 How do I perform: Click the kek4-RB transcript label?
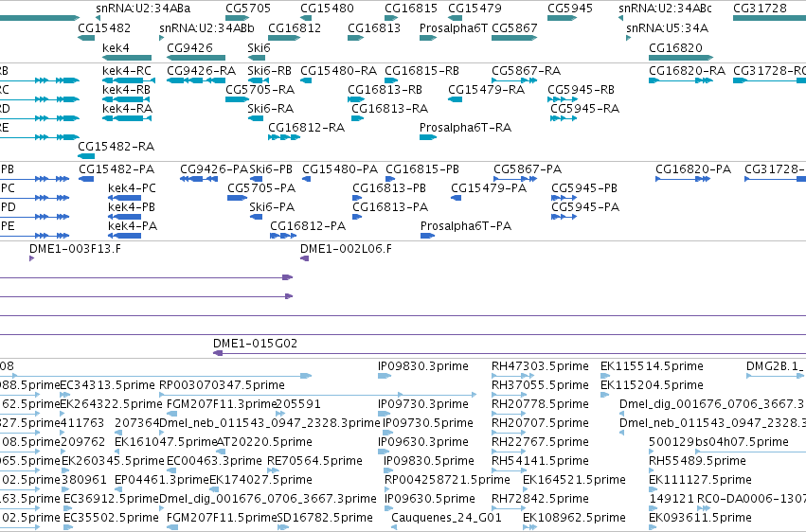[127, 89]
